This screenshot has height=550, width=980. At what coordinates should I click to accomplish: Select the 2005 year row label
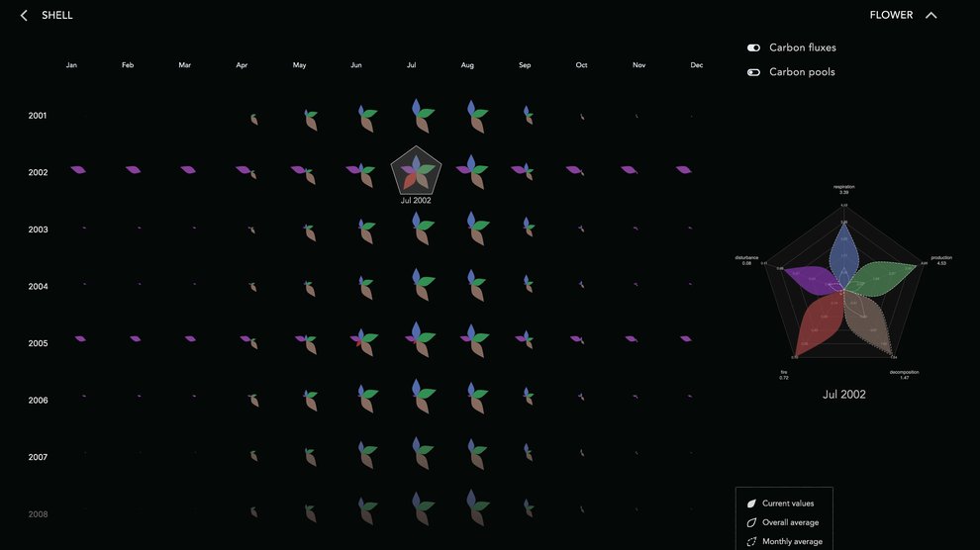click(x=38, y=343)
